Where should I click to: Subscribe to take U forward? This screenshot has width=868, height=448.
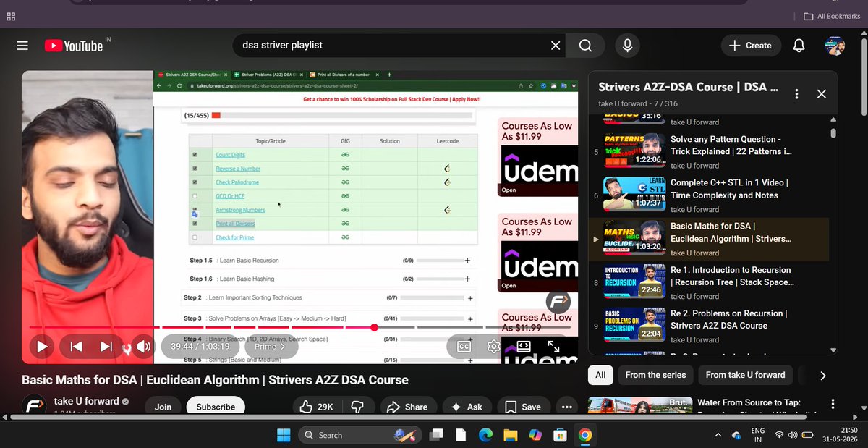[216, 407]
